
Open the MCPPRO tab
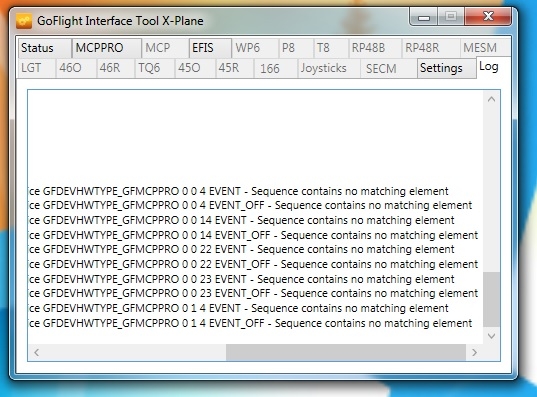pyautogui.click(x=107, y=48)
